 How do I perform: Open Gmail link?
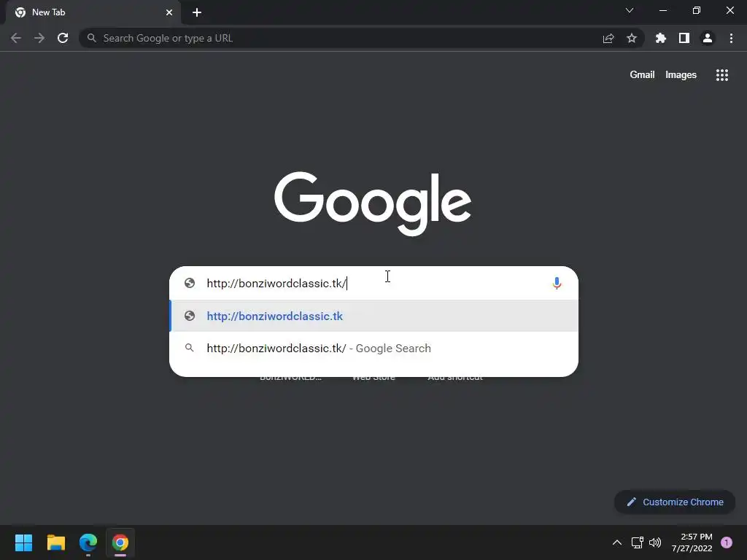point(642,75)
